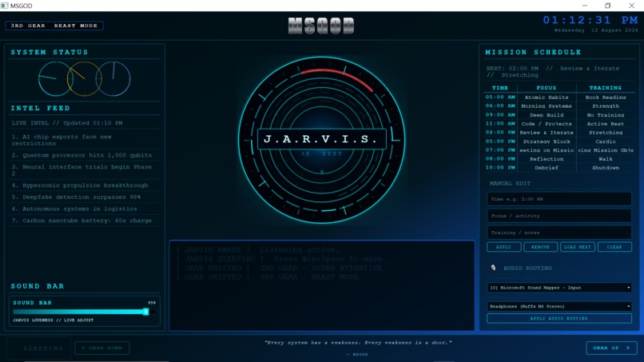Click intel item Deepfake detection surpasses 98%
Viewport: 644px width, 362px height.
85,197
